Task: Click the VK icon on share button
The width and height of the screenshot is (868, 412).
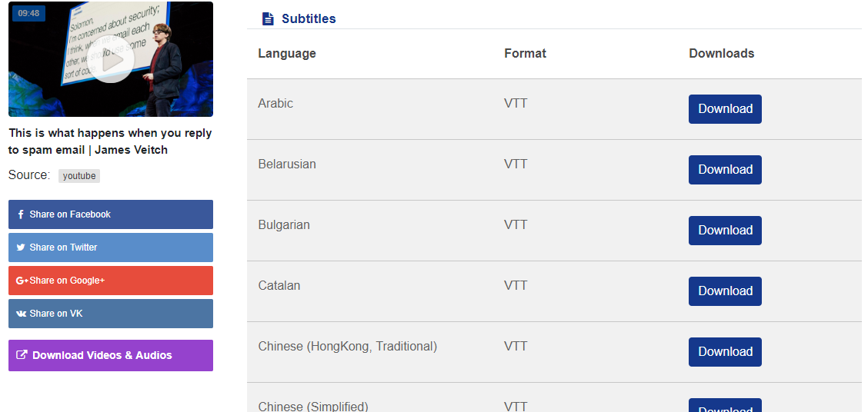Action: pyautogui.click(x=21, y=314)
